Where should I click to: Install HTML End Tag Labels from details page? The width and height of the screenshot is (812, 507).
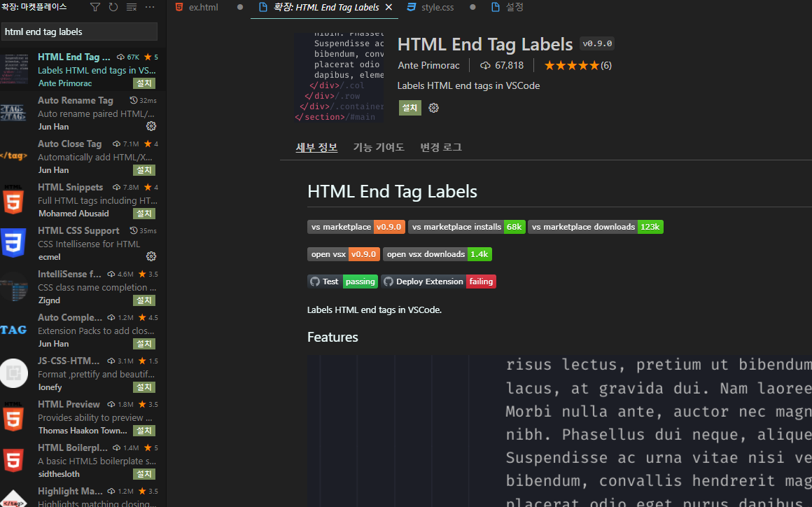[409, 108]
